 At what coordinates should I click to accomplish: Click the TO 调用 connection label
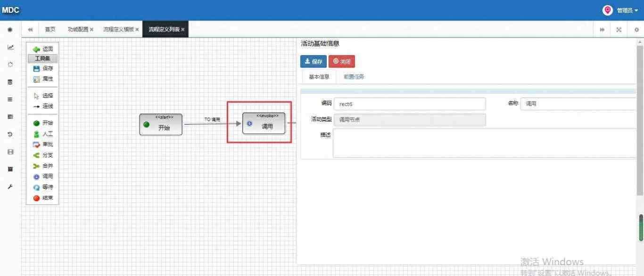[x=212, y=120]
